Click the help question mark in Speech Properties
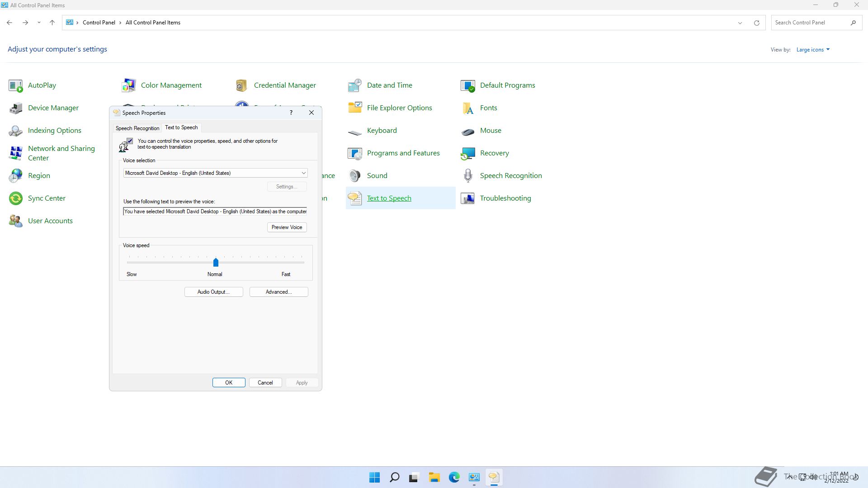 point(291,113)
